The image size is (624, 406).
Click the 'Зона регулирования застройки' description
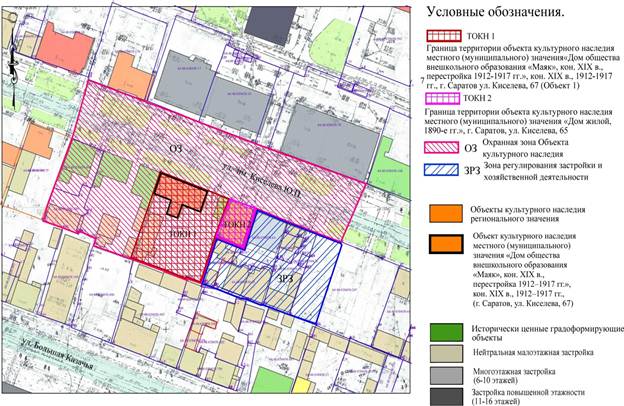click(543, 171)
